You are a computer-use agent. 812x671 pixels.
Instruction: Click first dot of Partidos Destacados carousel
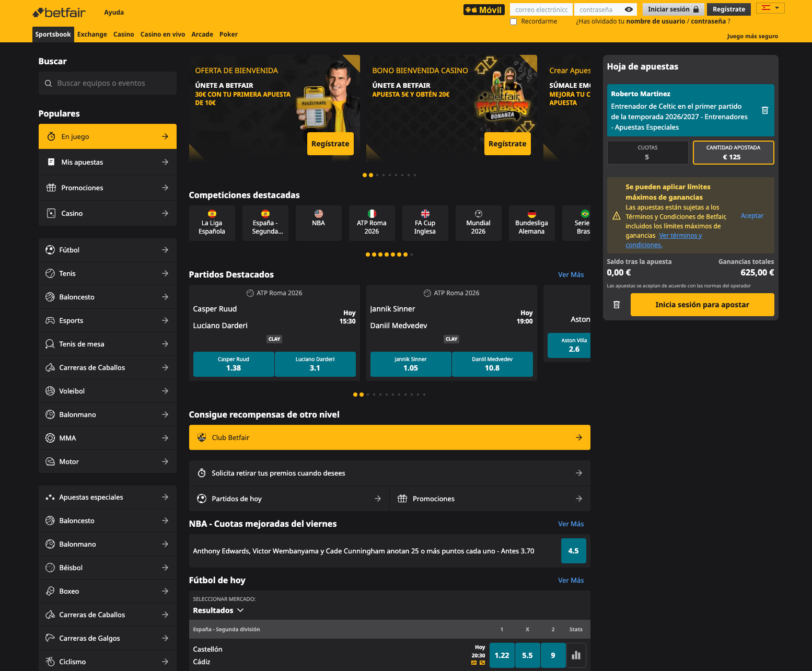(355, 395)
